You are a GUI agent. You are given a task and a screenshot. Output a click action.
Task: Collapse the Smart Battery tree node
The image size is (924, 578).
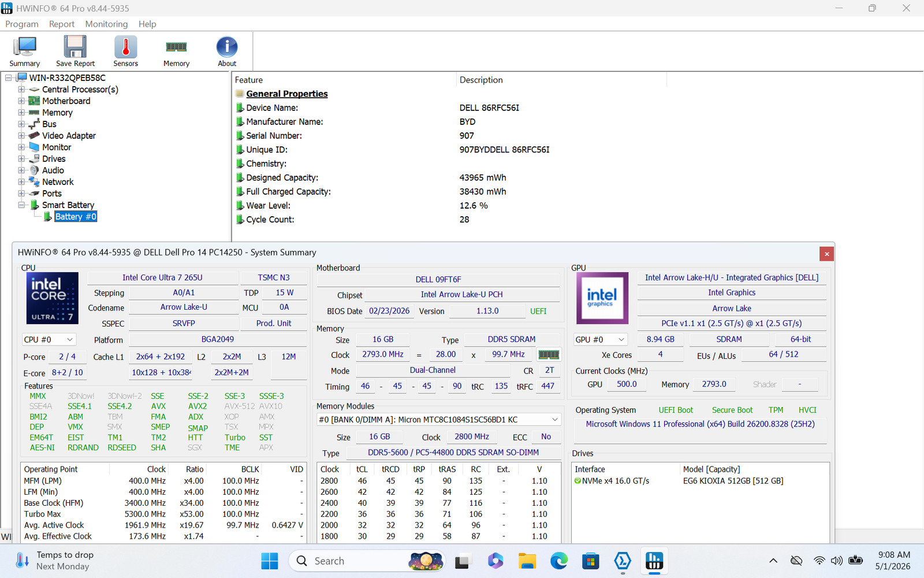(x=21, y=205)
